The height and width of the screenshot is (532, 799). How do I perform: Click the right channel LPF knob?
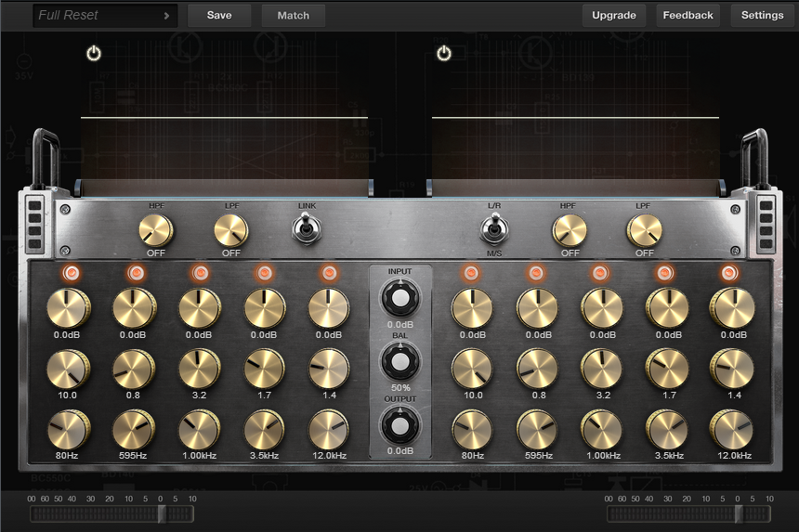(644, 230)
